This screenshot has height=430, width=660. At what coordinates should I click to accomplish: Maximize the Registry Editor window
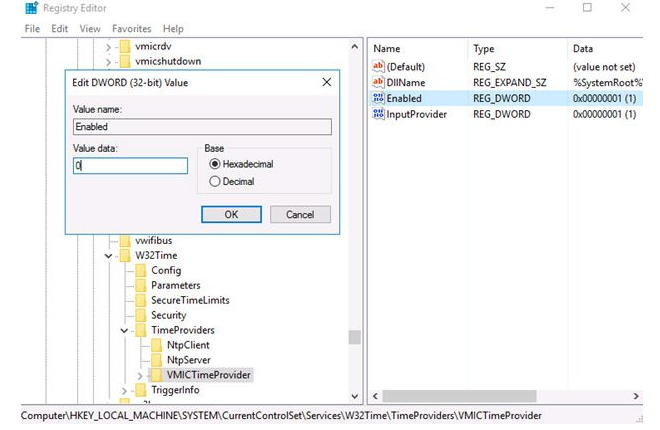pos(587,8)
